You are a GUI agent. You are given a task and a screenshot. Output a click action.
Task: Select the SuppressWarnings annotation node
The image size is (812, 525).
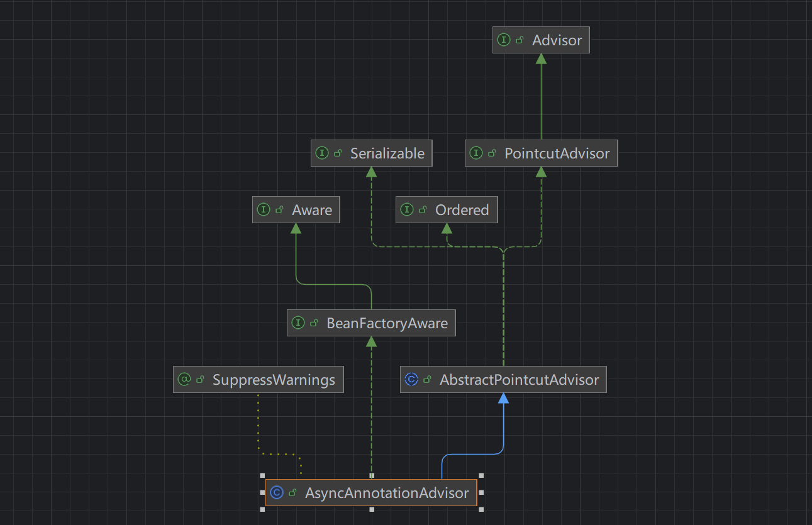pyautogui.click(x=258, y=380)
